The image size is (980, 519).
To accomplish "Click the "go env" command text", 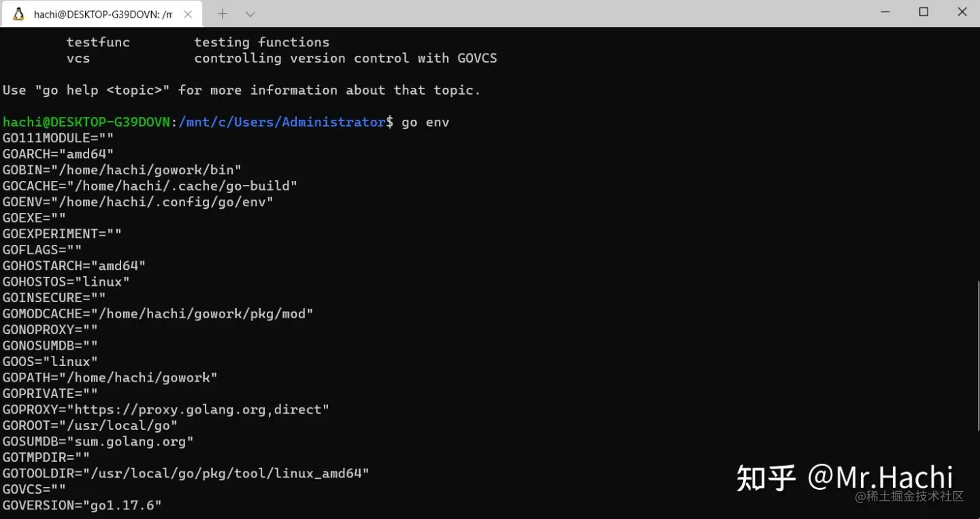I will (425, 122).
